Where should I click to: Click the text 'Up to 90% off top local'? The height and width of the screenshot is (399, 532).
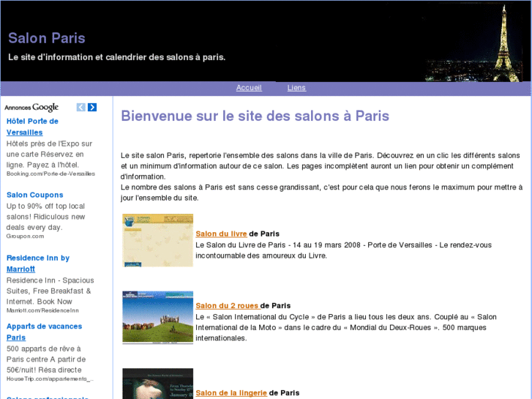(45, 206)
